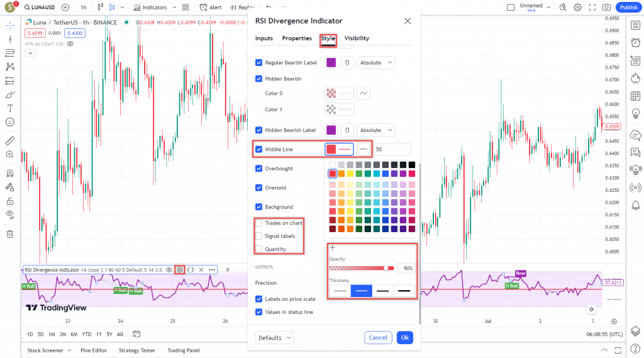This screenshot has width=644, height=358.
Task: Open go to date calendar icon
Action: point(136,334)
